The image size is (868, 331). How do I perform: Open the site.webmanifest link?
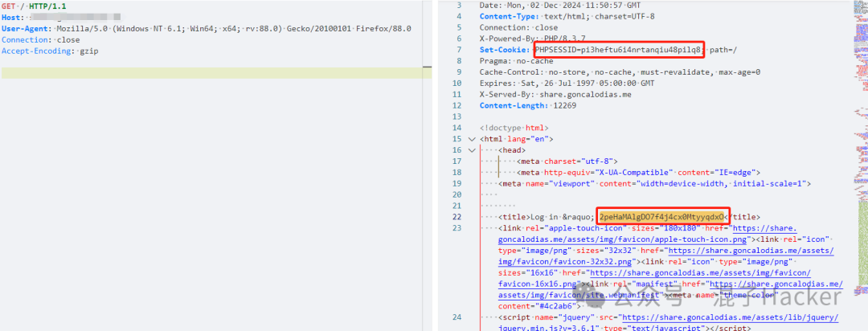pyautogui.click(x=670, y=289)
